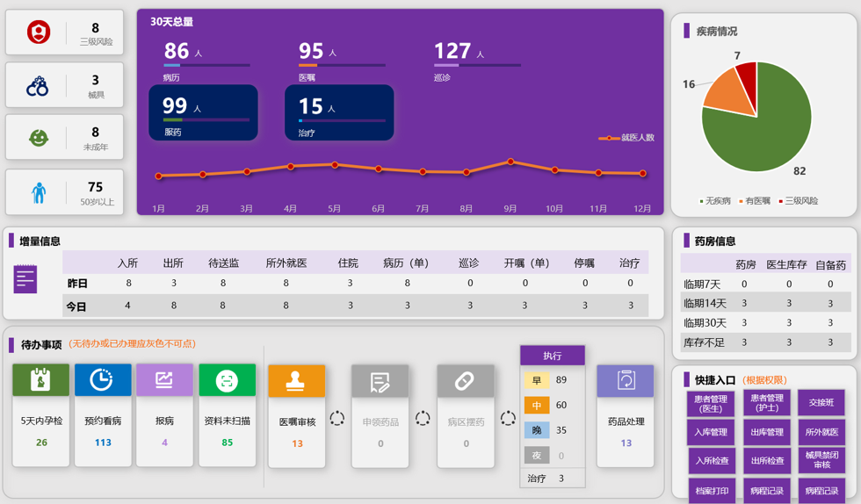
Task: Click the 三级风险 shield icon
Action: click(38, 32)
